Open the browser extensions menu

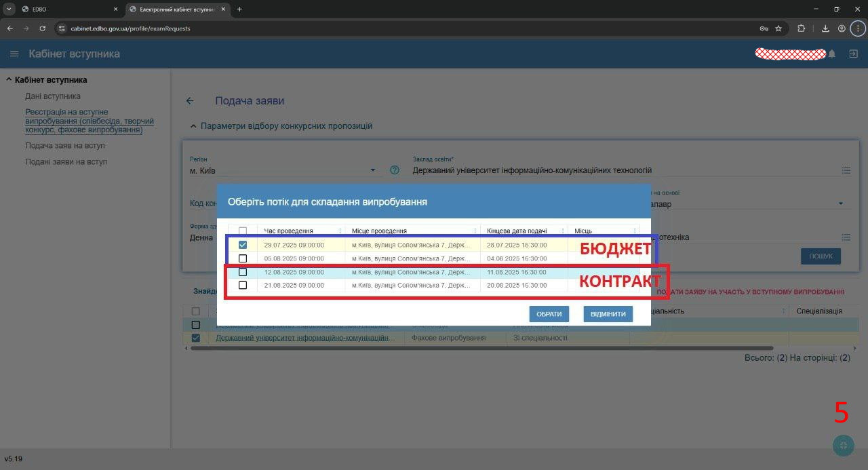pos(802,28)
